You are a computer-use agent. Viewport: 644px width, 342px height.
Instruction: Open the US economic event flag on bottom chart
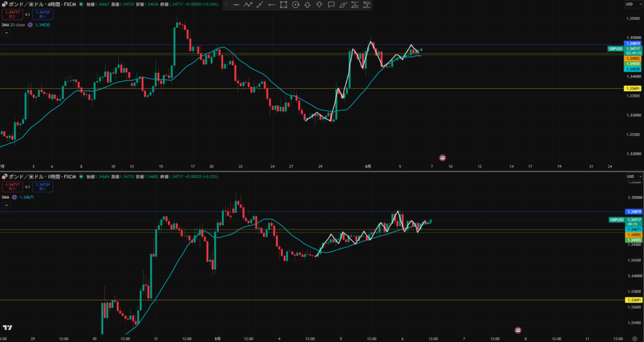point(518,330)
